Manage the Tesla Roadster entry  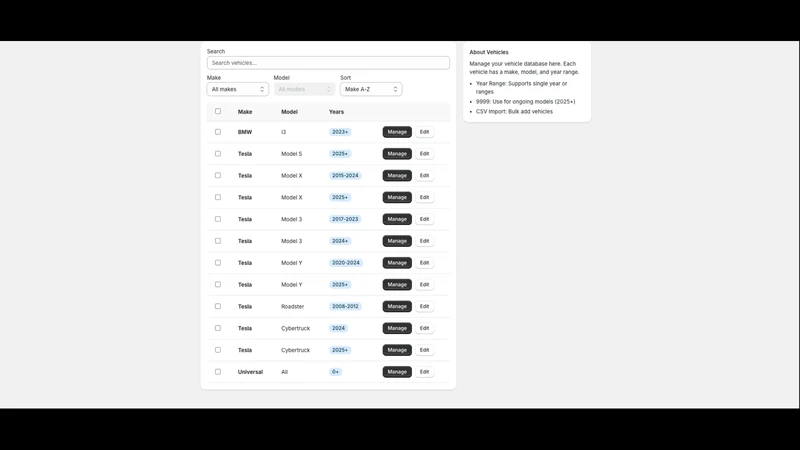tap(397, 306)
